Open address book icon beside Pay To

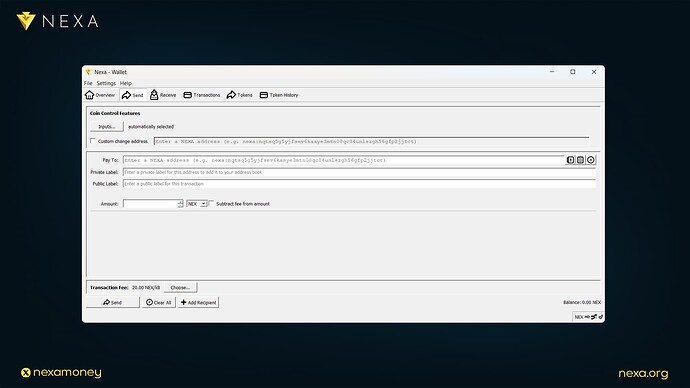(x=570, y=160)
